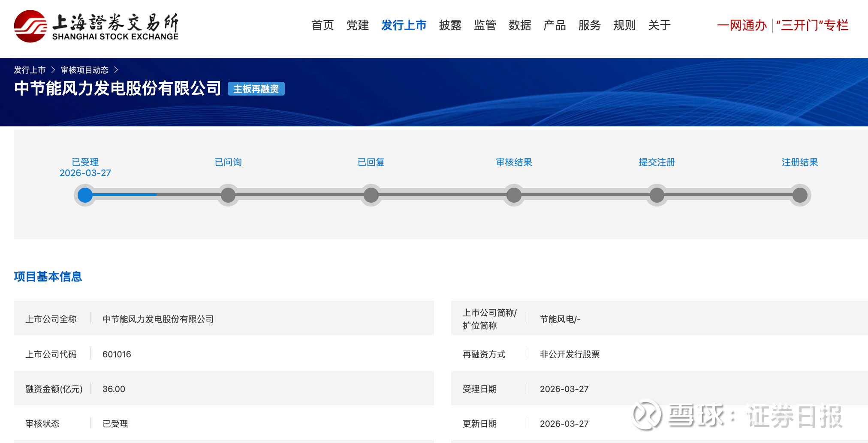Screen dimensions: 868x443
Task: Click the 发行上市 breadcrumb link
Action: click(x=30, y=70)
